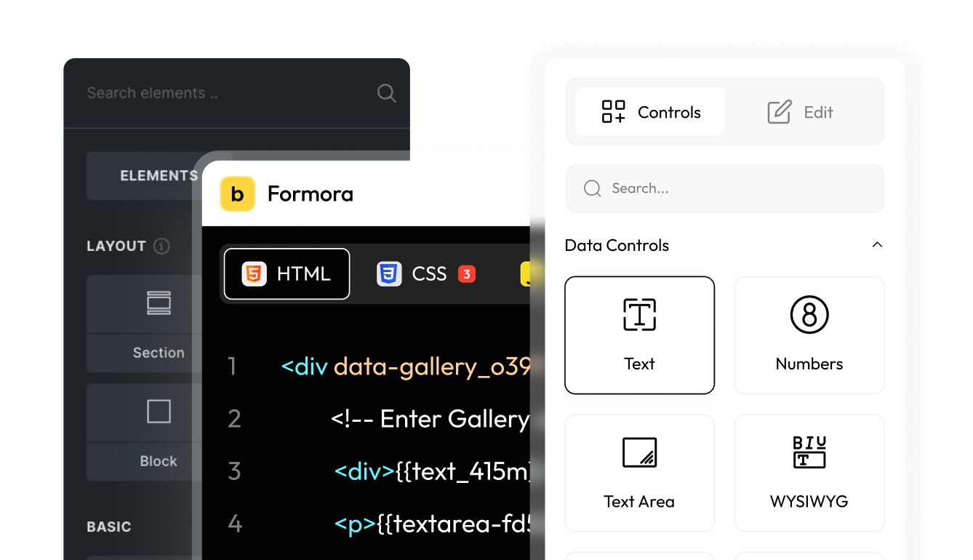Screen dimensions: 973x560
Task: Click the CSS error count badge
Action: point(467,274)
